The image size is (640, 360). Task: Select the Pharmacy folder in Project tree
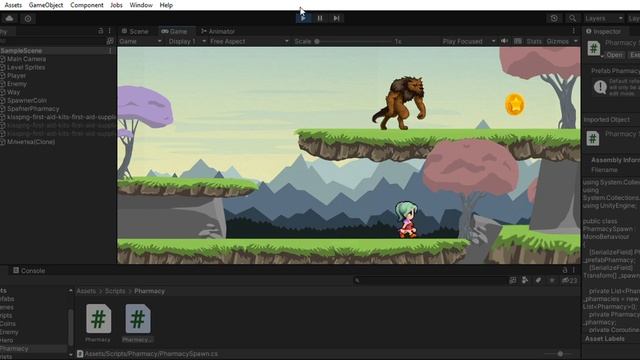(x=14, y=349)
